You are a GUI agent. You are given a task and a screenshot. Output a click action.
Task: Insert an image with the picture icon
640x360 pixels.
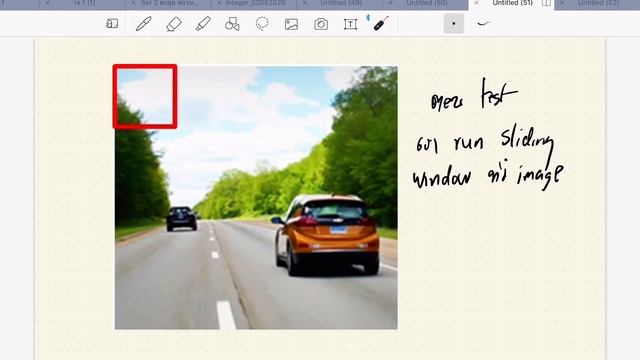tap(291, 24)
